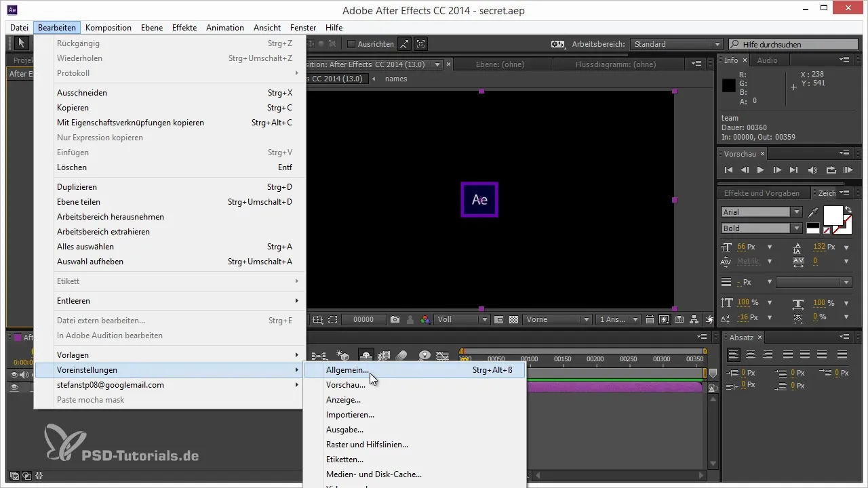868x488 pixels.
Task: Search in Hilfe durchsuchen field
Action: click(x=793, y=44)
